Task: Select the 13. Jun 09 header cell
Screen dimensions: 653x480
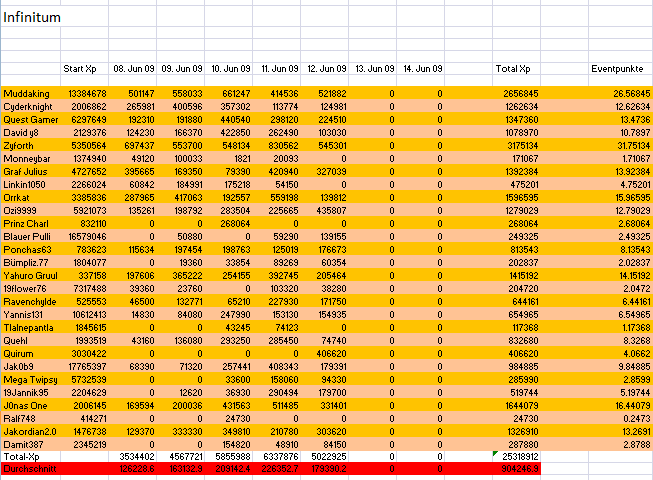Action: click(x=373, y=69)
